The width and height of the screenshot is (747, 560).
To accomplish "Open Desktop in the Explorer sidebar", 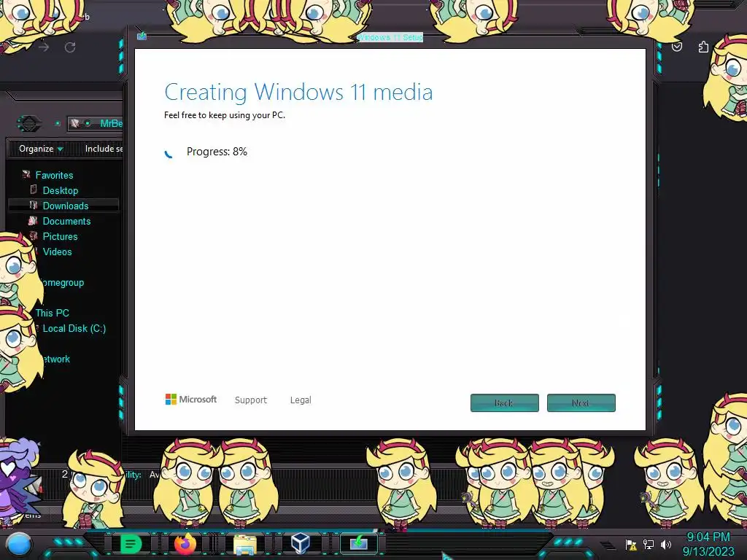I will pyautogui.click(x=60, y=190).
